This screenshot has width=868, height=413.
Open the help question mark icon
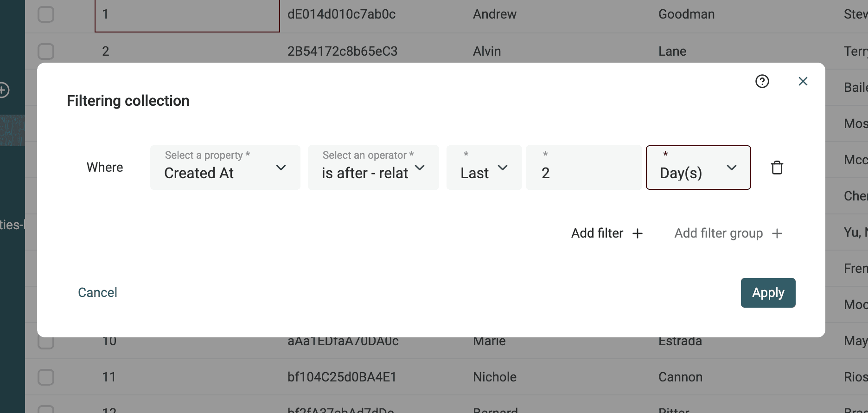[x=762, y=81]
